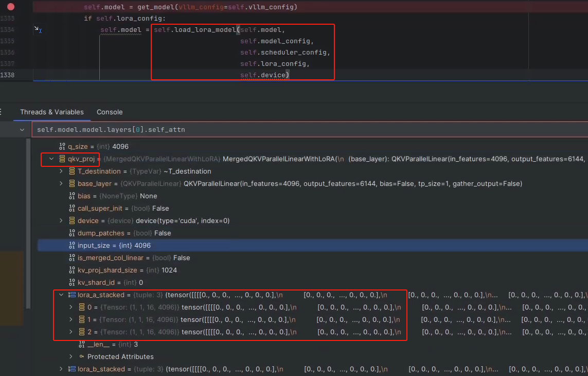Expand the lora_b_stacked tuple
The image size is (588, 376).
coord(61,369)
